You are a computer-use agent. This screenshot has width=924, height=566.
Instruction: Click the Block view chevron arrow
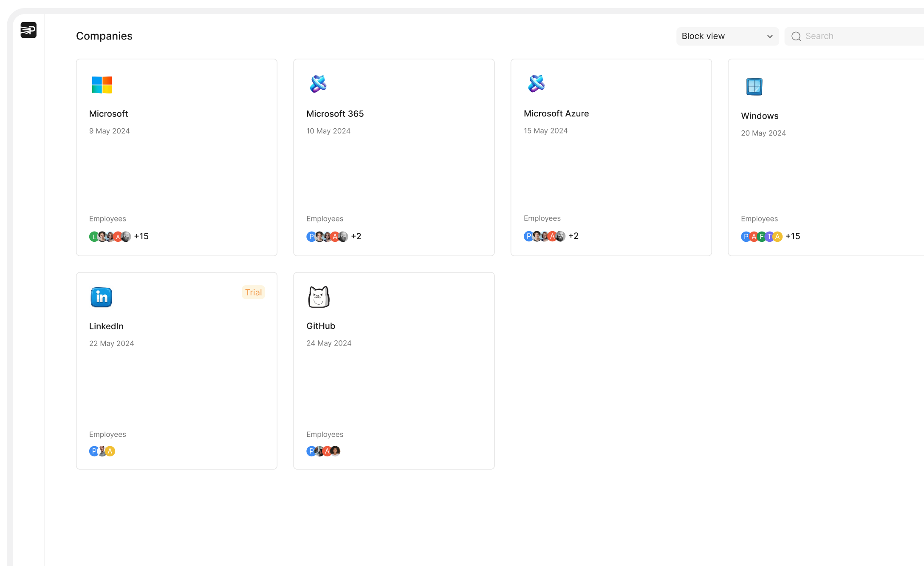point(769,37)
